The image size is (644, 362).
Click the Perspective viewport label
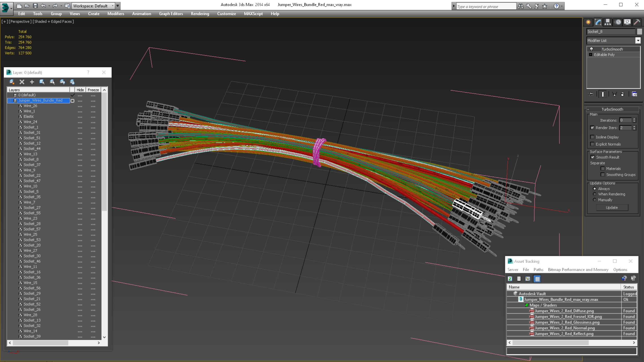(x=20, y=21)
